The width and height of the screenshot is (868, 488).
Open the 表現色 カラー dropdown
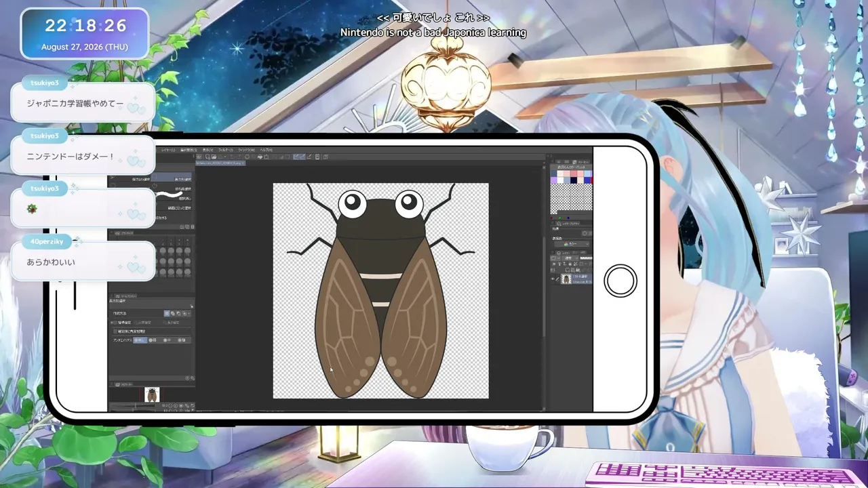coord(572,244)
